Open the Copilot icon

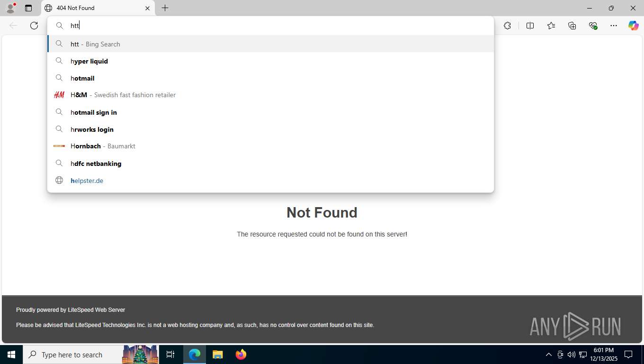(634, 26)
